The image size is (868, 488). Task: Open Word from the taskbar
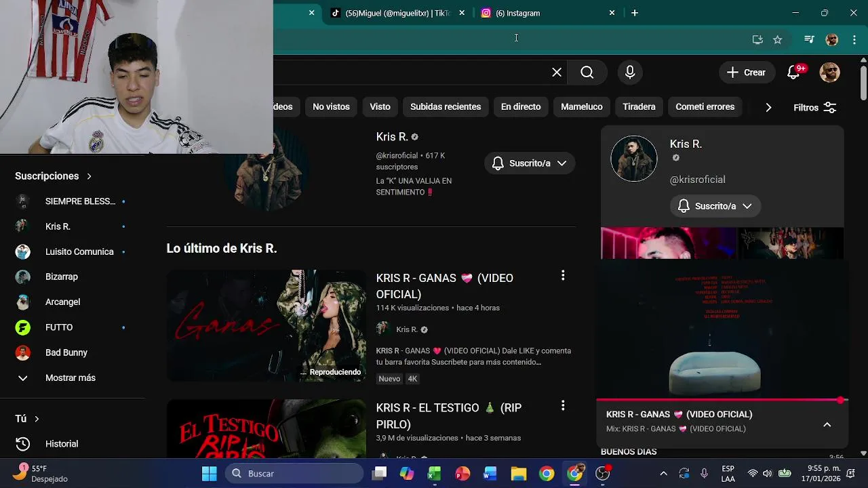coord(490,474)
